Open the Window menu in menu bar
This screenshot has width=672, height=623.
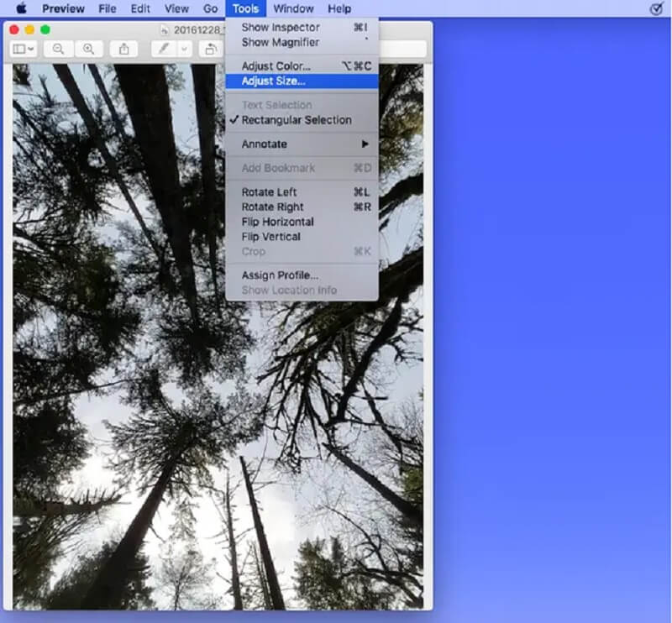[293, 9]
